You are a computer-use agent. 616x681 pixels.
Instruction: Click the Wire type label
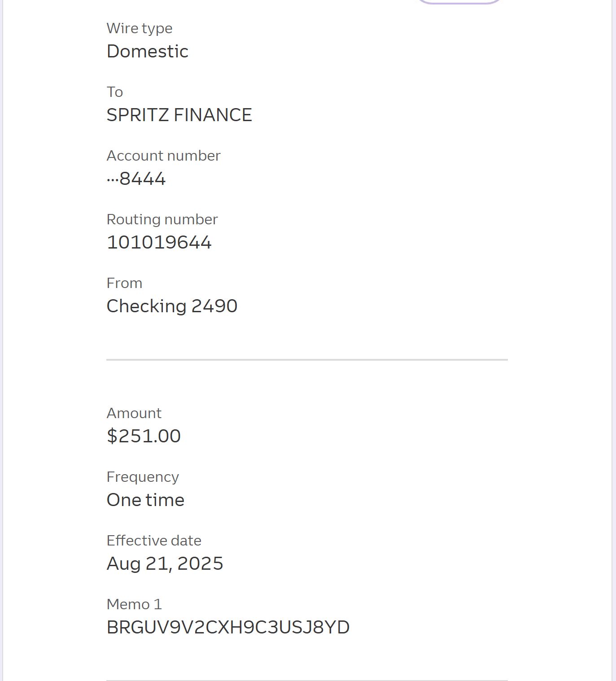pyautogui.click(x=140, y=28)
